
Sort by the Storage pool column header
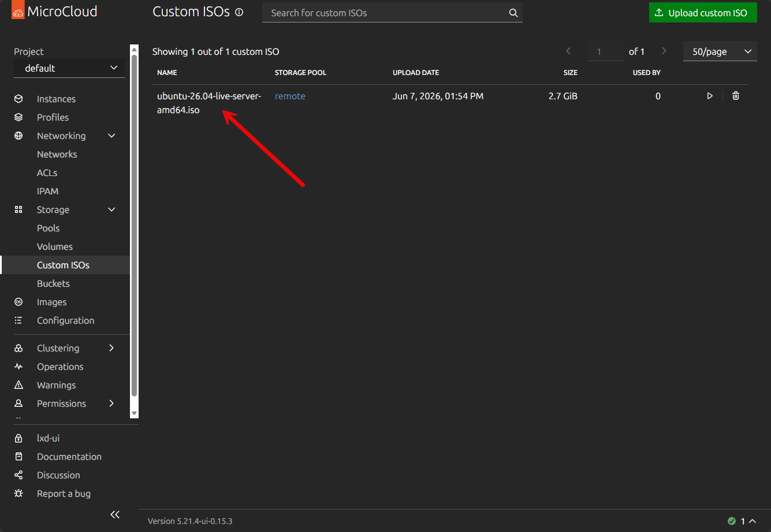click(300, 73)
